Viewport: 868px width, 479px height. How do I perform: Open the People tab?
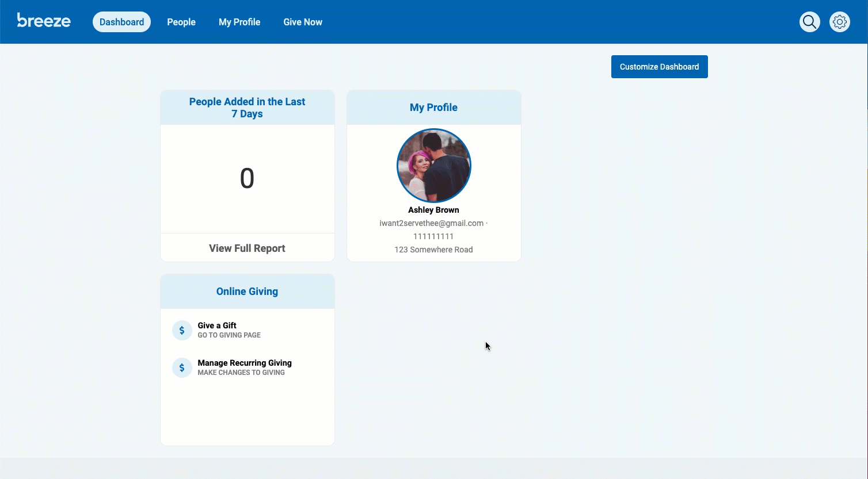(x=181, y=22)
